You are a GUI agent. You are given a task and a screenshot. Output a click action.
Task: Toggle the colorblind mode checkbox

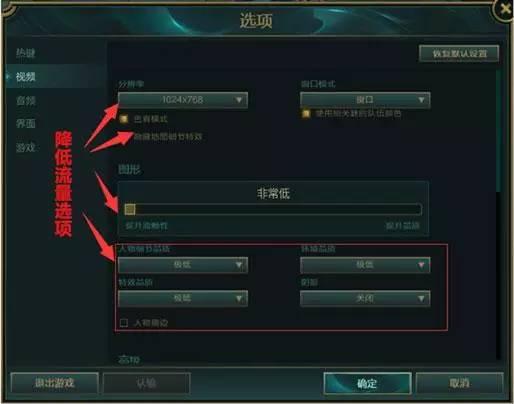124,119
